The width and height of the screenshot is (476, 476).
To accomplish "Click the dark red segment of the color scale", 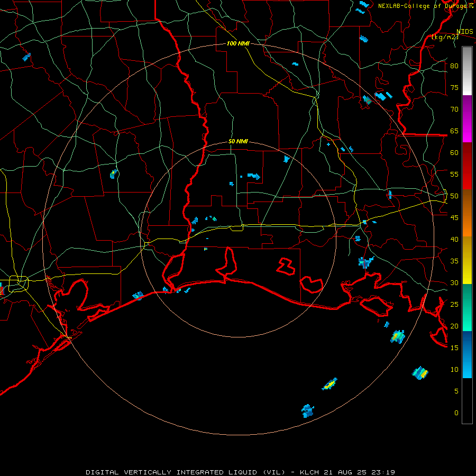I will point(467,166).
